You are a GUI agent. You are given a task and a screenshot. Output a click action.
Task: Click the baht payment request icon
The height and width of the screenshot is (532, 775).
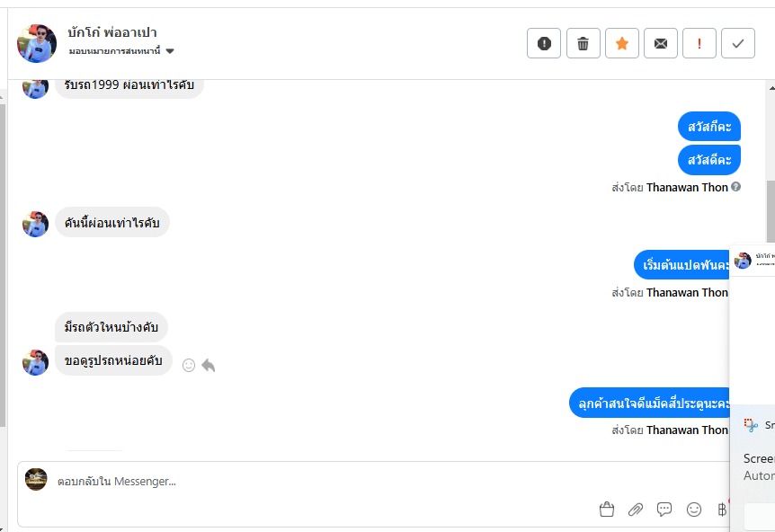[x=721, y=510]
